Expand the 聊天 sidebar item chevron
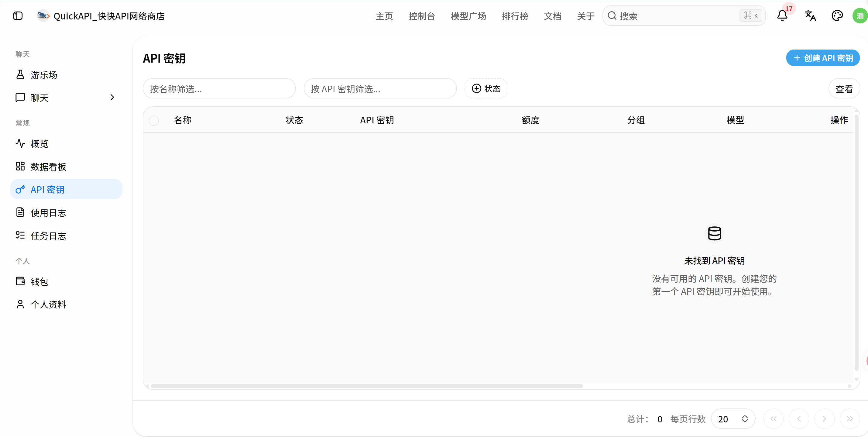This screenshot has width=868, height=437. pyautogui.click(x=112, y=97)
